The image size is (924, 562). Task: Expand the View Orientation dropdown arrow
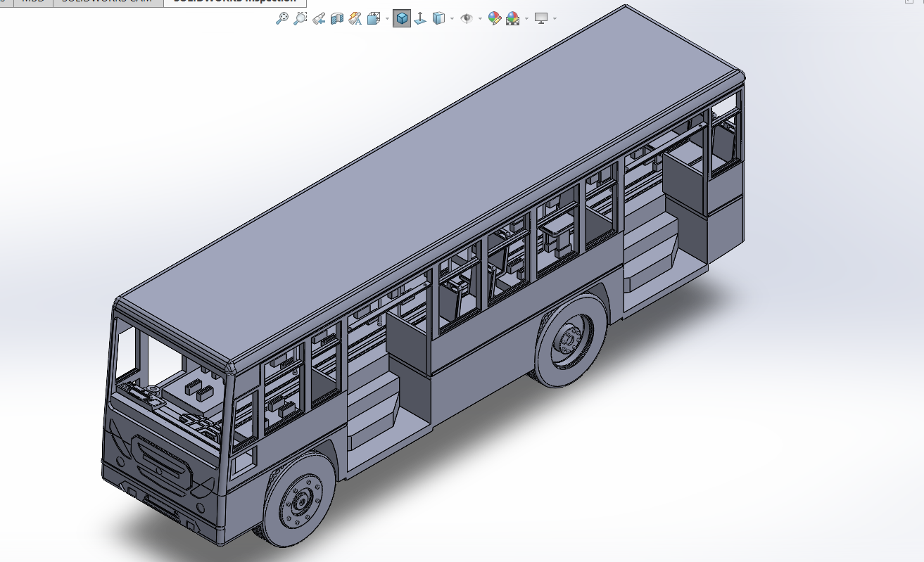point(387,18)
